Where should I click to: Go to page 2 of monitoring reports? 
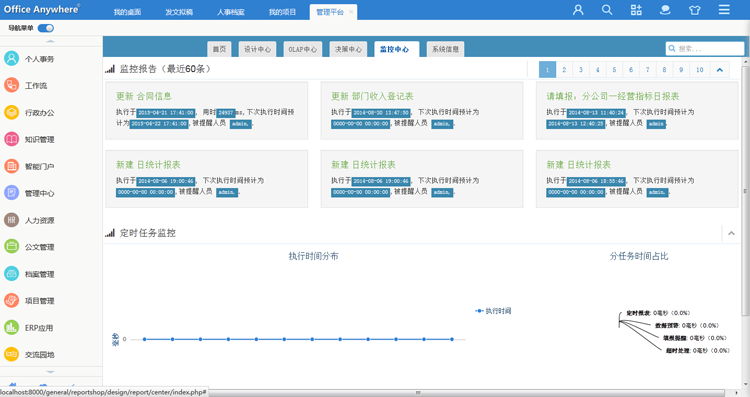point(564,70)
